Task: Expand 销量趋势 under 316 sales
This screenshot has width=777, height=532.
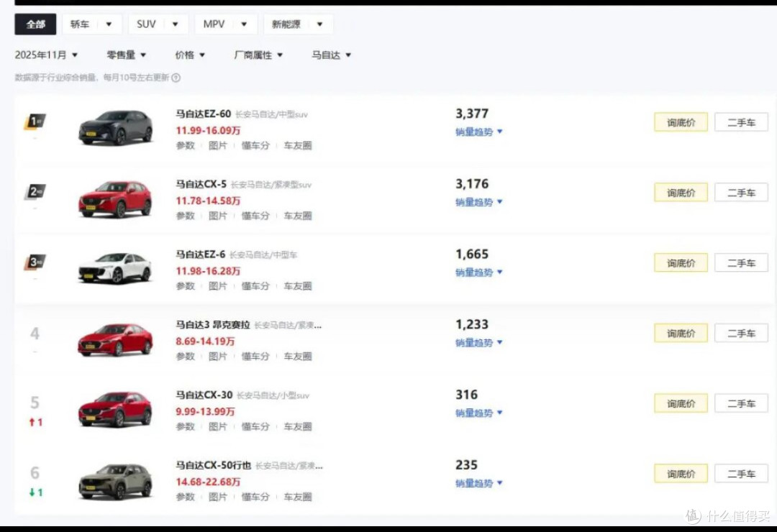Action: [x=478, y=413]
